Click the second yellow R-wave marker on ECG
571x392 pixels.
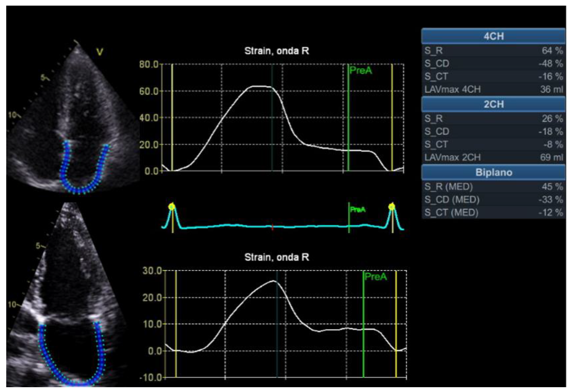[x=392, y=207]
